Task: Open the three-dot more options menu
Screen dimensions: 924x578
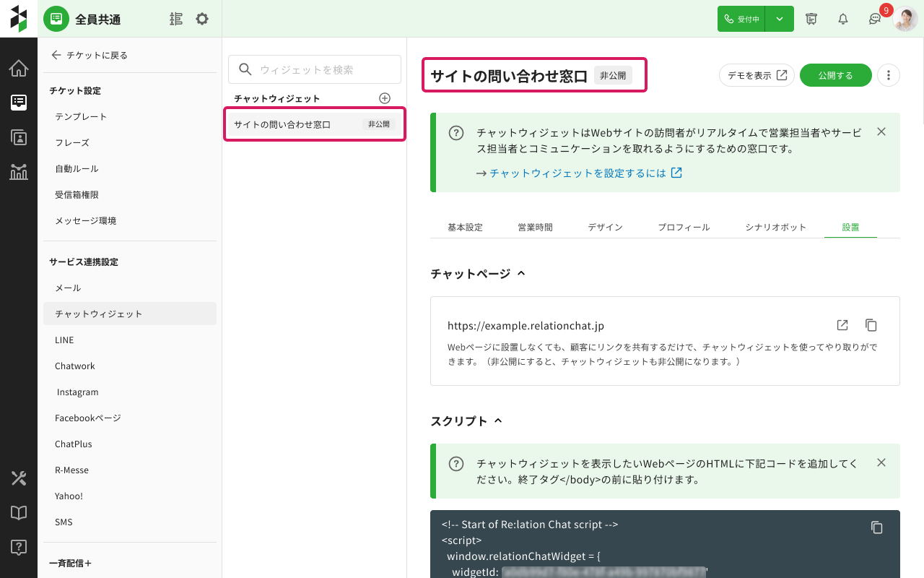Action: 889,75
